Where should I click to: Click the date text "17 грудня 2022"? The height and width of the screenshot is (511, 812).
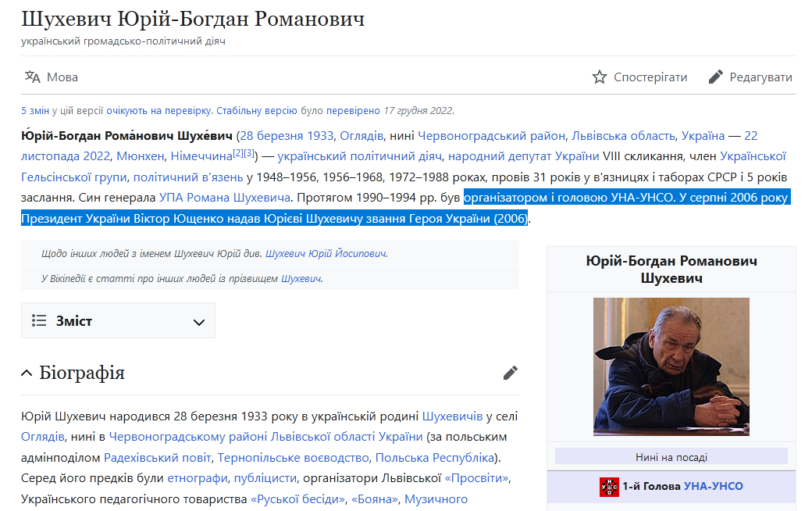tap(418, 110)
